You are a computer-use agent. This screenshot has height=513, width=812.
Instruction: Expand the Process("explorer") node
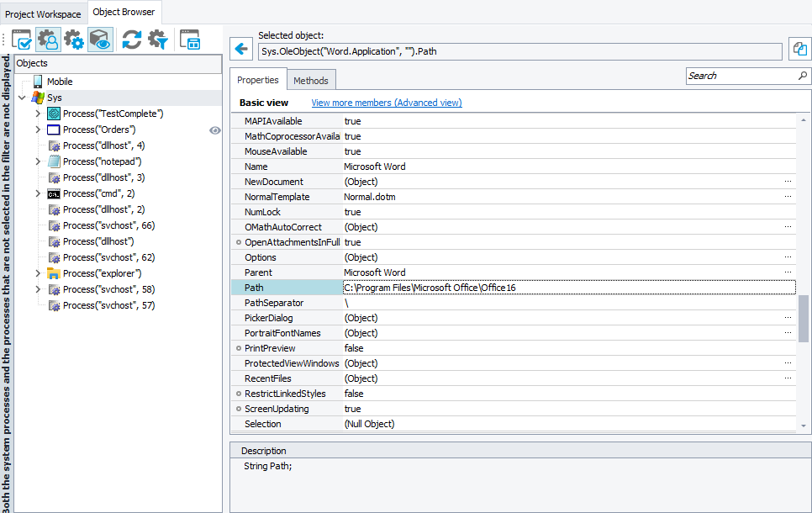point(37,272)
